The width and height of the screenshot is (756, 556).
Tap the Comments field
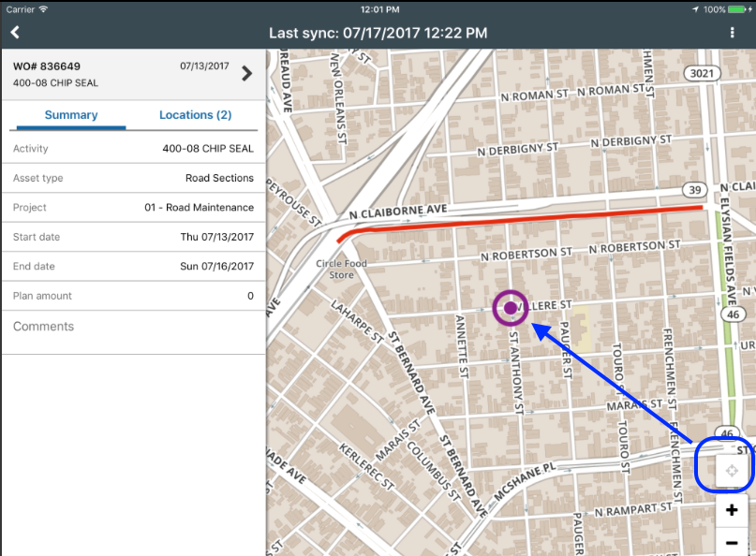point(133,327)
